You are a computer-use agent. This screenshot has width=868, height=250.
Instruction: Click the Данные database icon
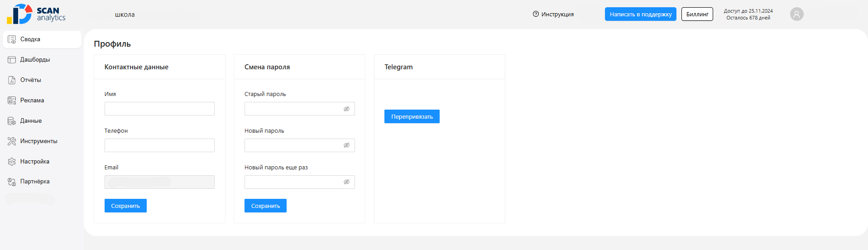pyautogui.click(x=12, y=121)
